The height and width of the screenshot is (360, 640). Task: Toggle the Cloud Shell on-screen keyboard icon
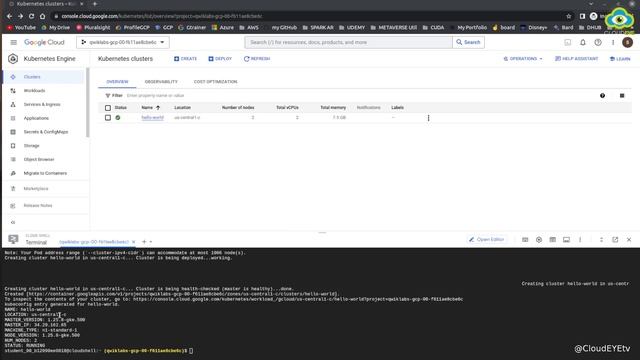pos(525,240)
